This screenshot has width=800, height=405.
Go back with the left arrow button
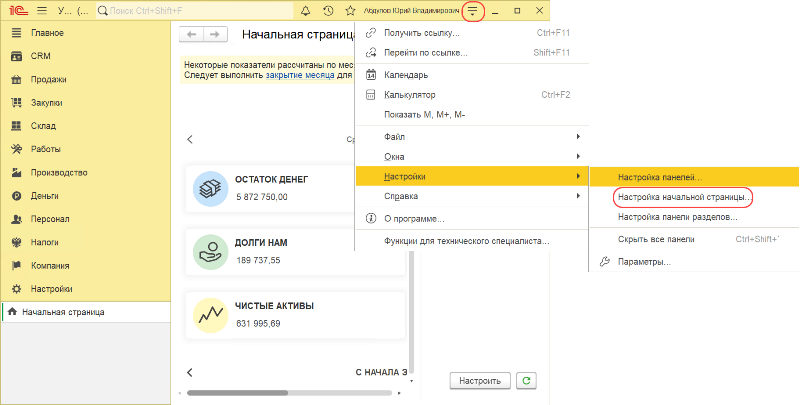click(x=191, y=34)
